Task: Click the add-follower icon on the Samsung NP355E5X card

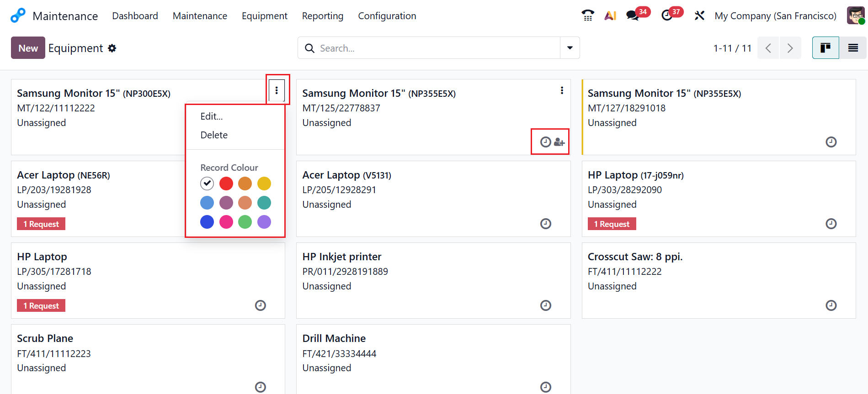Action: coord(559,142)
